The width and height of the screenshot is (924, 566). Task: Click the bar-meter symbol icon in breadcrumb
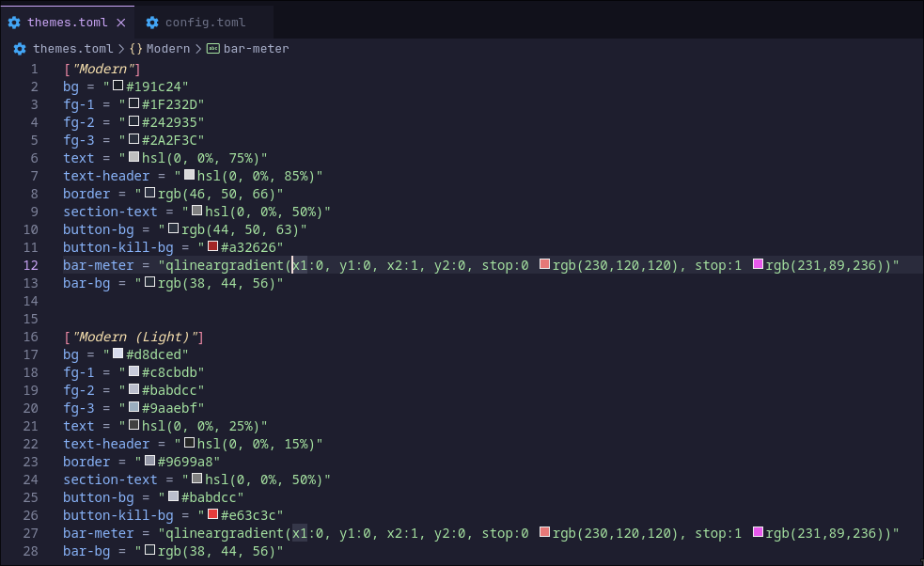point(212,48)
